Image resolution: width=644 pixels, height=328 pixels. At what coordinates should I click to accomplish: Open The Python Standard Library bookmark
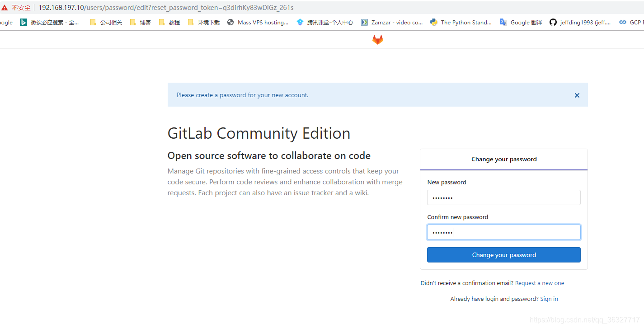tap(461, 22)
